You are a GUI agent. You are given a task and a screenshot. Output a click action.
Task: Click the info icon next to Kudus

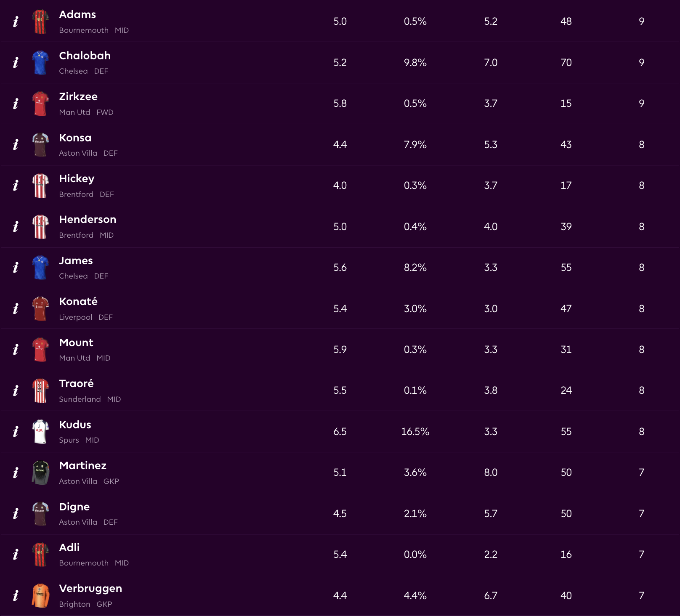tap(16, 431)
